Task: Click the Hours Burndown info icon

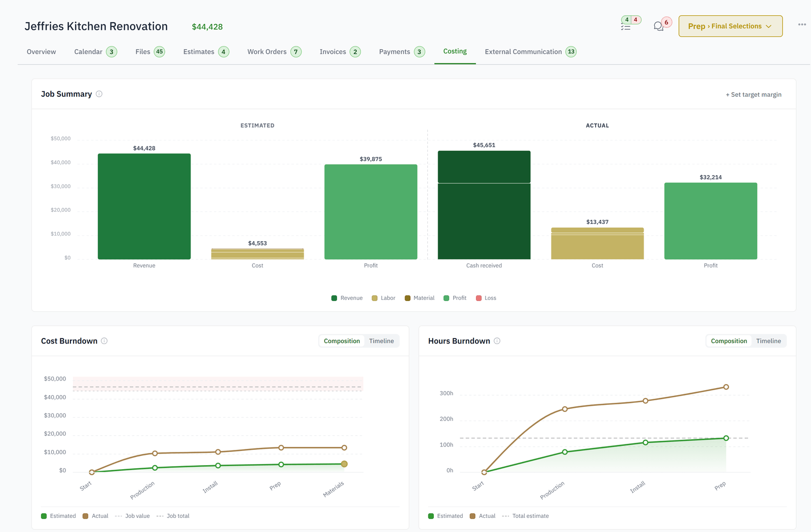Action: (497, 341)
